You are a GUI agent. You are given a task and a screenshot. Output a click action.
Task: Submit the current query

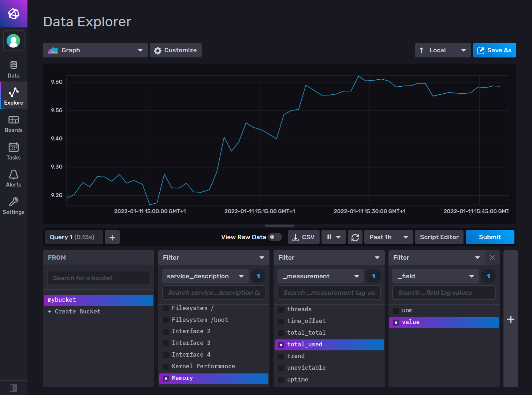point(490,237)
